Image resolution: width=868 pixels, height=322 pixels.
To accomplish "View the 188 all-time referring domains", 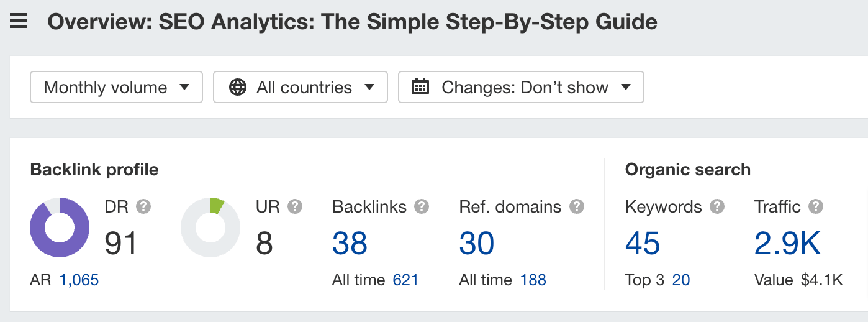I will (x=533, y=280).
